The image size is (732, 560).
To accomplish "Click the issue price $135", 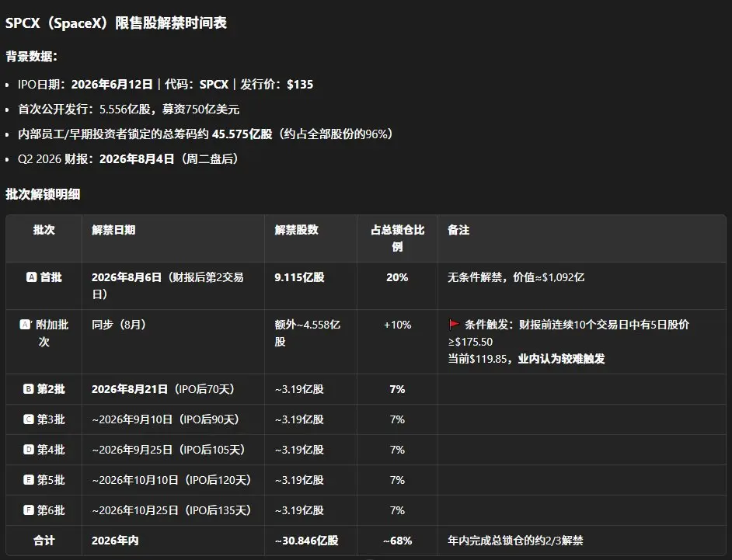I will [300, 85].
